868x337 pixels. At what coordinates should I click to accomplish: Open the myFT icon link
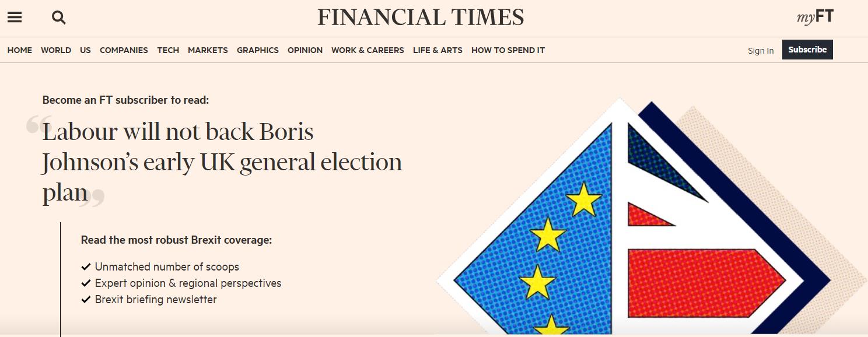pyautogui.click(x=815, y=17)
